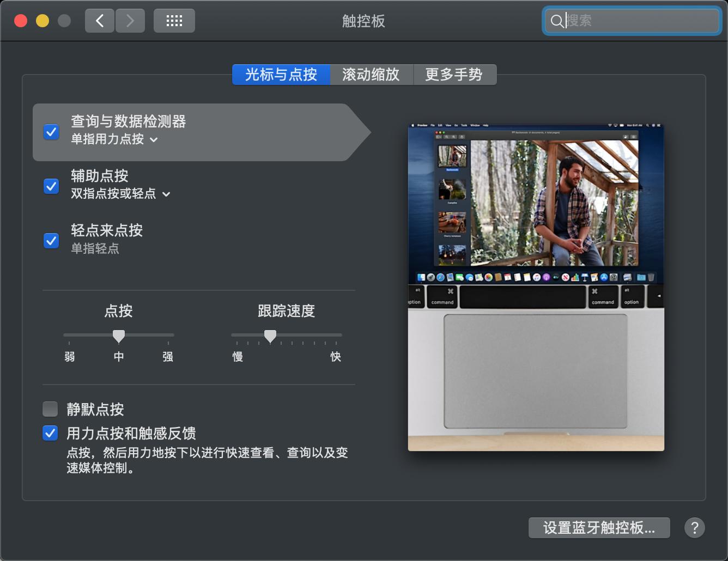Click the back navigation arrow
Image resolution: width=728 pixels, height=561 pixels.
click(100, 20)
